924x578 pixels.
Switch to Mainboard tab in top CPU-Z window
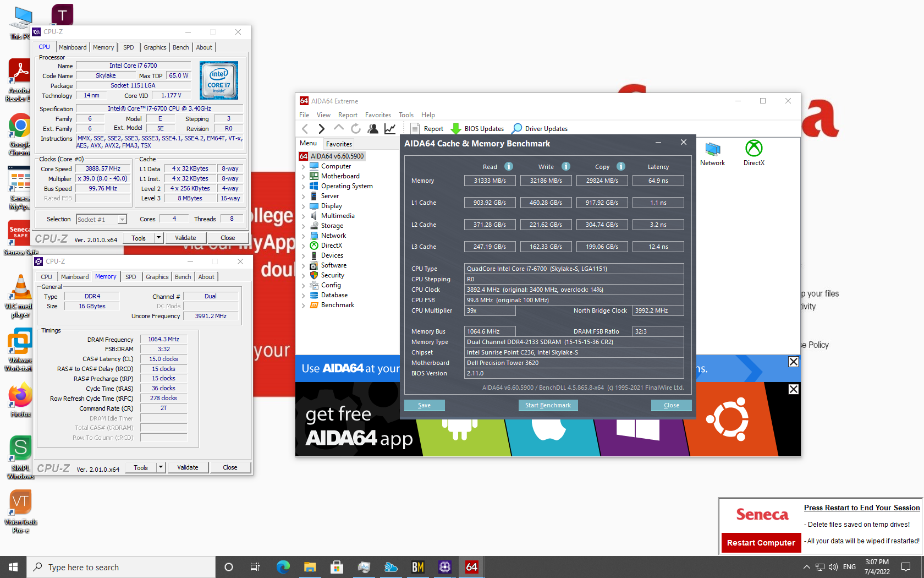tap(73, 47)
